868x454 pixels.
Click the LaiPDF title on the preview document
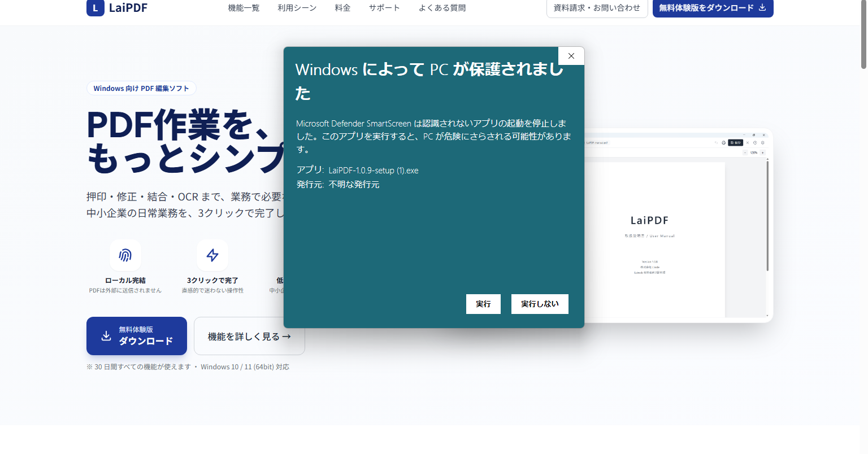pos(649,220)
